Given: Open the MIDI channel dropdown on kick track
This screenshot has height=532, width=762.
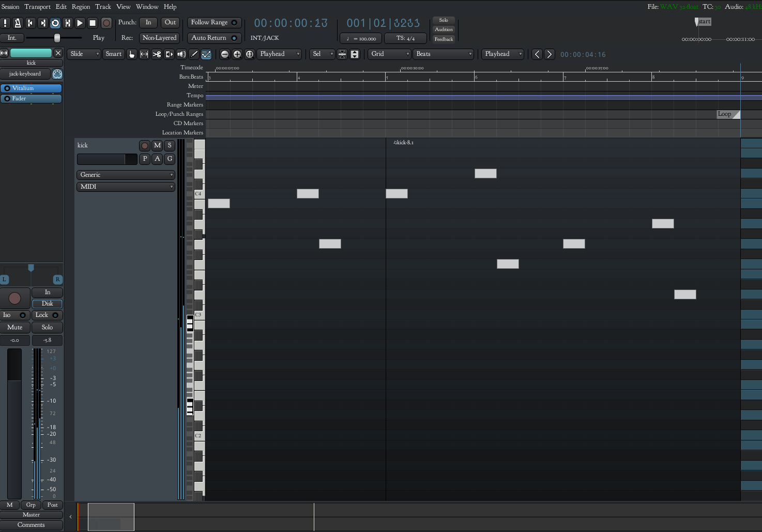Looking at the screenshot, I should tap(126, 187).
